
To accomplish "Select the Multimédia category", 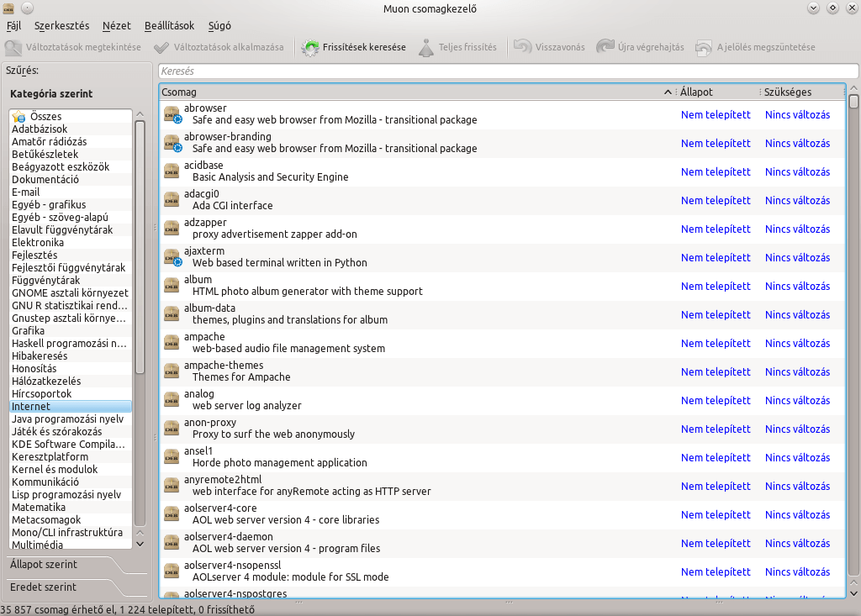I will (x=38, y=545).
